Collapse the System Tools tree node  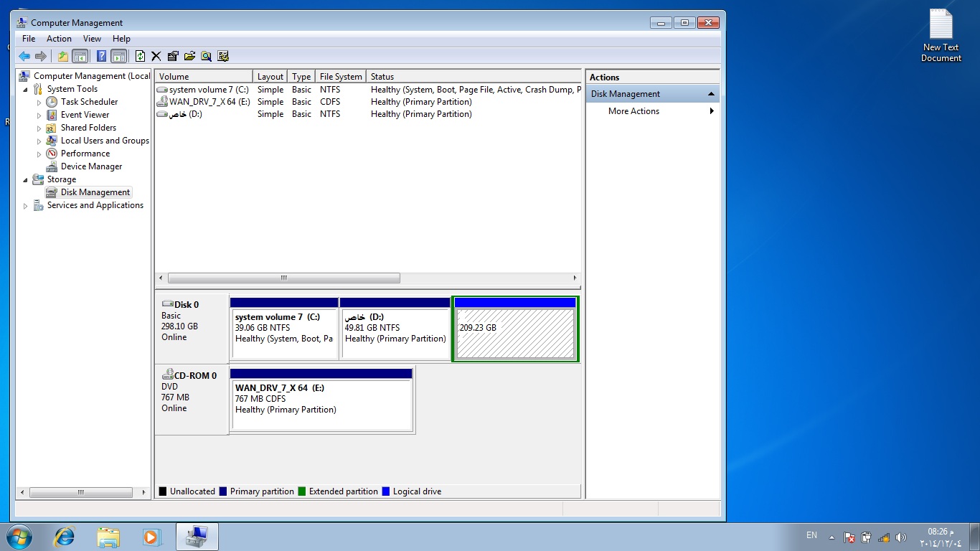(x=26, y=89)
